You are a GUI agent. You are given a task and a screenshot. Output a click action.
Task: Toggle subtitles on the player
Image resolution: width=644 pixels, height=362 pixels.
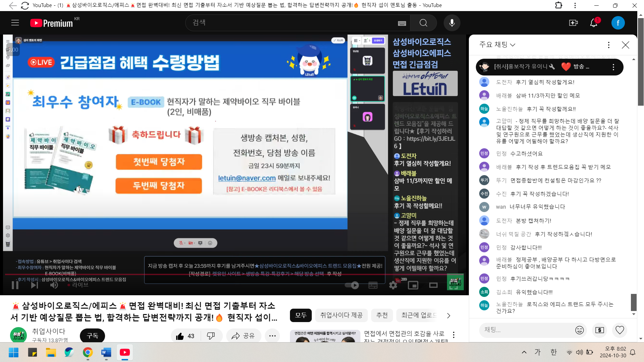[373, 285]
